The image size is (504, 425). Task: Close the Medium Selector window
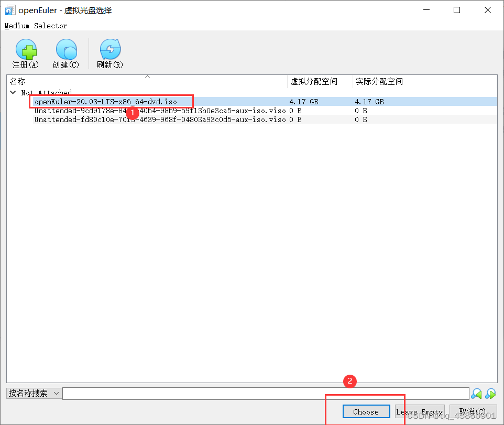click(x=488, y=10)
